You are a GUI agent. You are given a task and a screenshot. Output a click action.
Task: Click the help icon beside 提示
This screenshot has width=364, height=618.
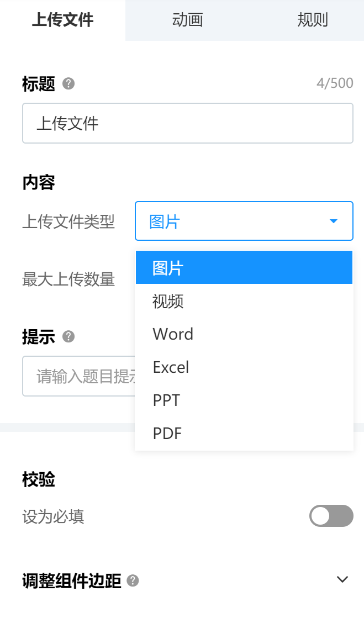coord(68,336)
